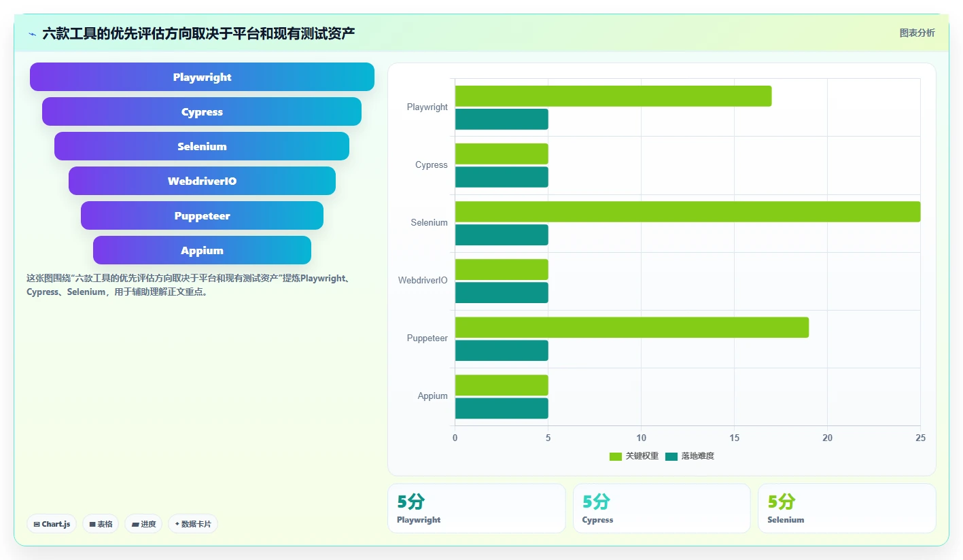This screenshot has width=963, height=560.
Task: Click the lightning icon beside the title
Action: [x=33, y=33]
